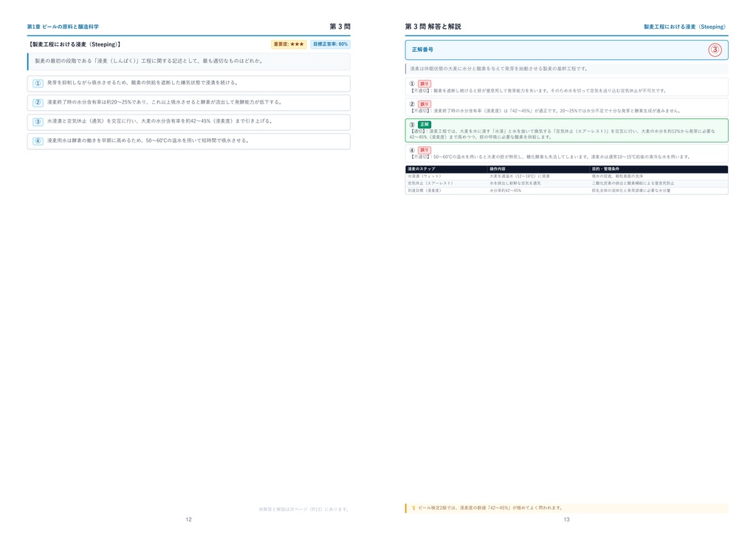Image resolution: width=756 pixels, height=535 pixels.
Task: Click the 誤り badge on explanation ②
Action: (425, 103)
